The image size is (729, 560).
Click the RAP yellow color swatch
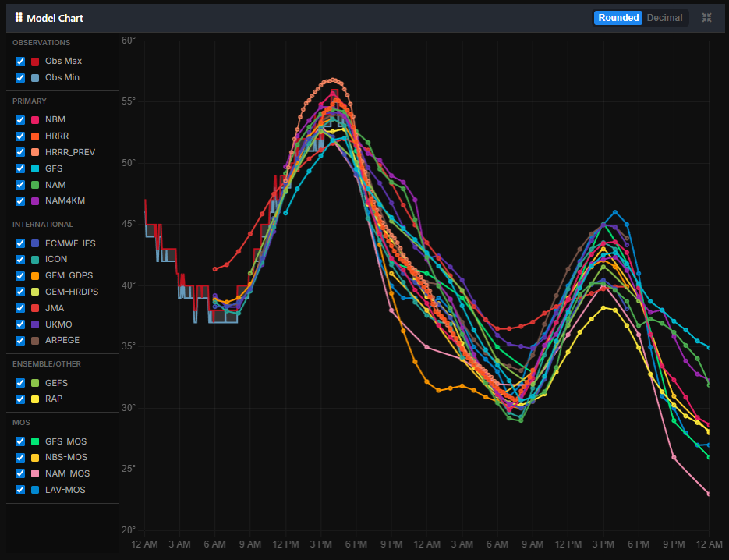[x=35, y=399]
